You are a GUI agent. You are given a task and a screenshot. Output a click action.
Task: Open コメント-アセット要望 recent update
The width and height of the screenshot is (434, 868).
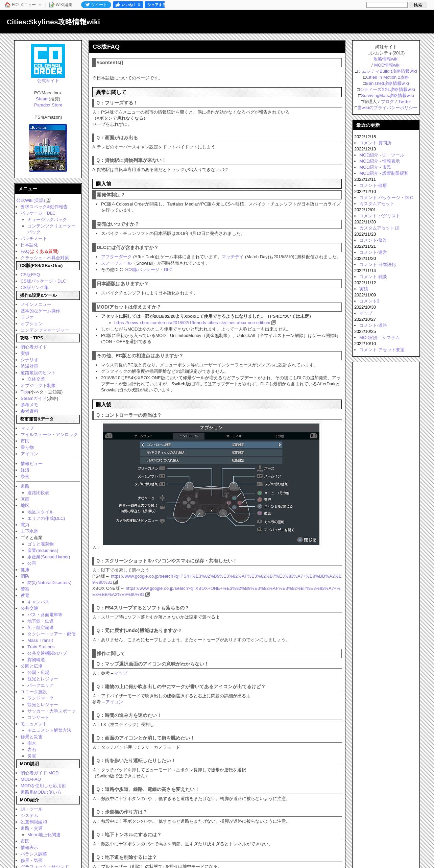point(382,349)
